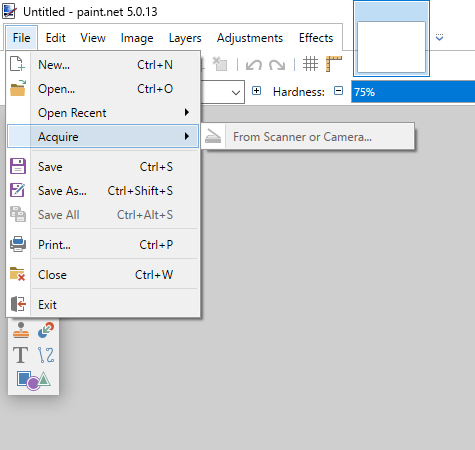Open the brush width dropdown arrow
Image resolution: width=475 pixels, height=450 pixels.
point(236,92)
